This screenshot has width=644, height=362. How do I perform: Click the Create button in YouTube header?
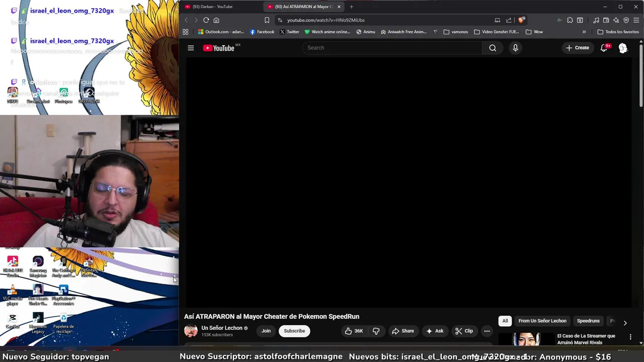[577, 48]
